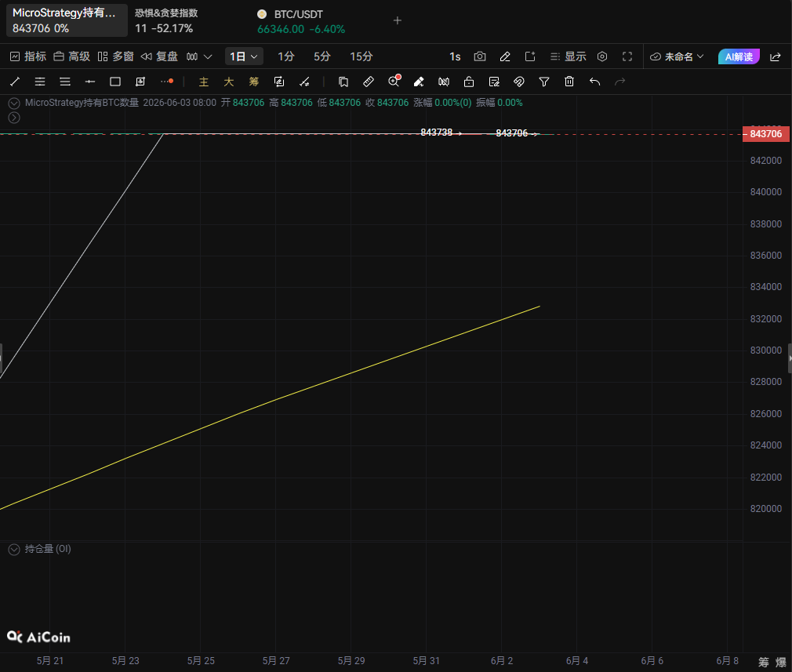Collapse the 持仓量 (OI) panel

(14, 549)
